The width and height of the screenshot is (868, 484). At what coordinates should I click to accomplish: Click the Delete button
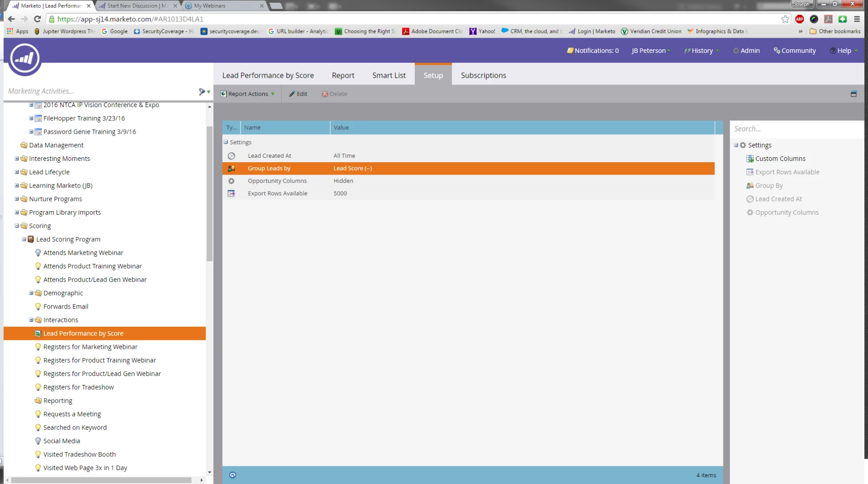tap(335, 94)
